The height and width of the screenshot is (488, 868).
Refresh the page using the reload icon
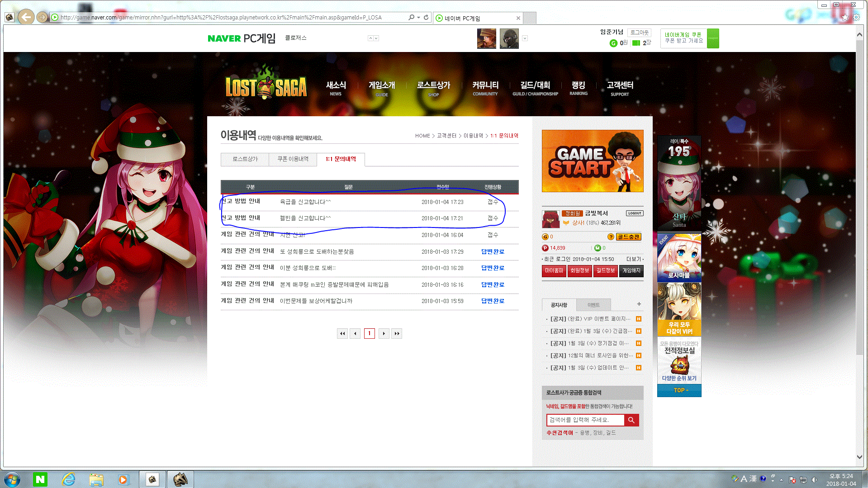pos(426,17)
